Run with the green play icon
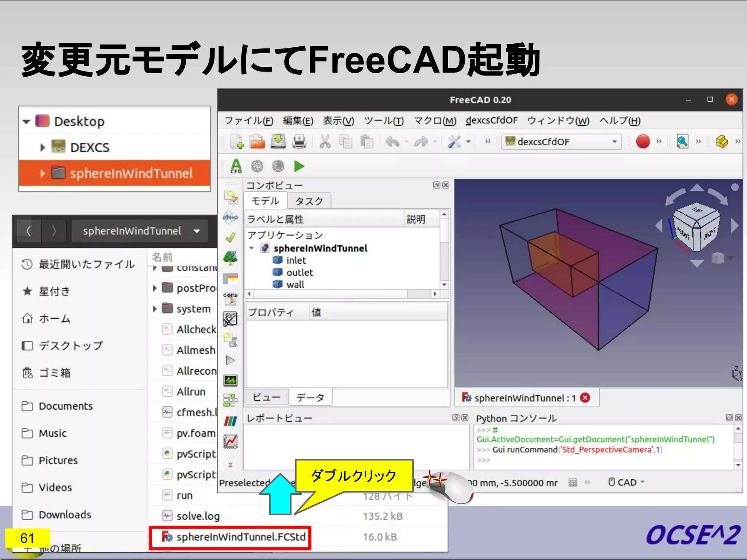 (x=299, y=166)
